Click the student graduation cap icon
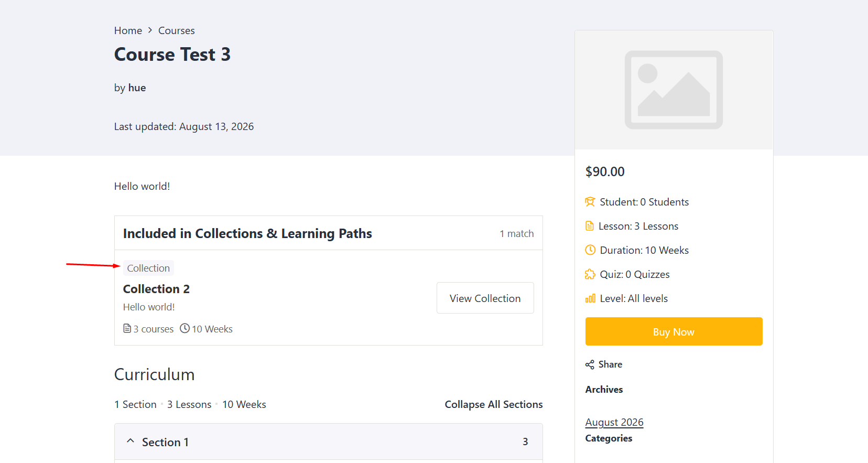868x463 pixels. (x=590, y=202)
